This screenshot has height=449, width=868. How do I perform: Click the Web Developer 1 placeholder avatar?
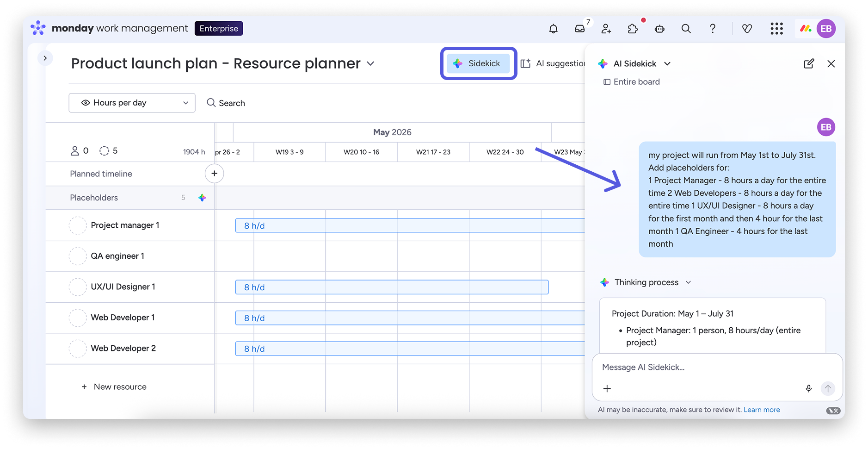click(78, 318)
